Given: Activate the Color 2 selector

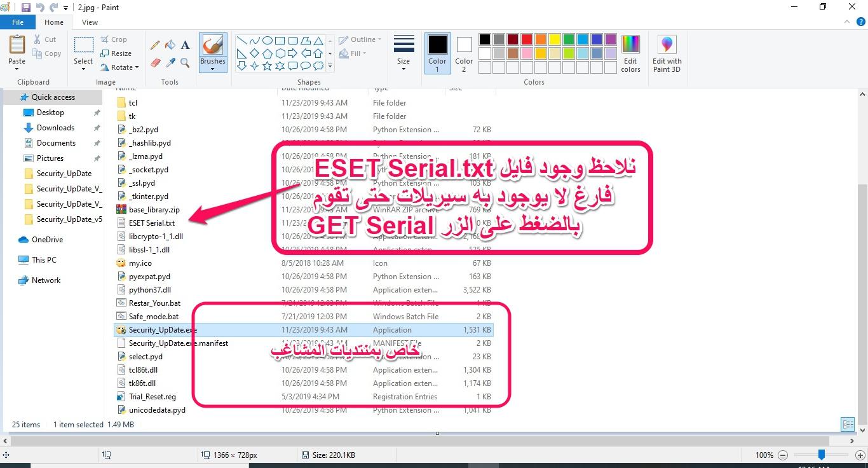Looking at the screenshot, I should pos(464,53).
